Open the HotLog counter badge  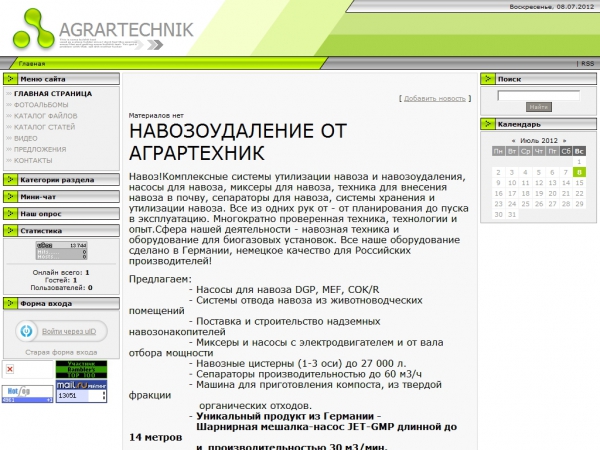pos(27,394)
